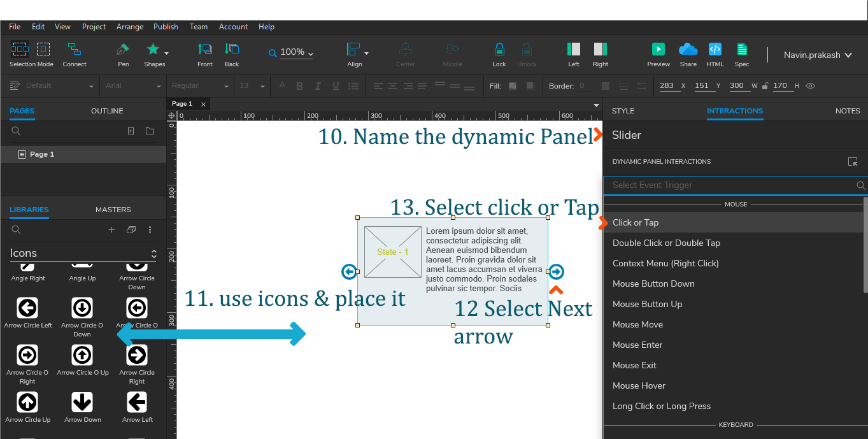
Task: Open the Share panel
Action: (688, 51)
